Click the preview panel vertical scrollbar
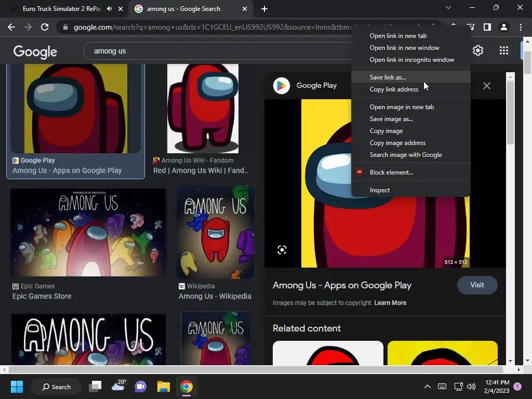The height and width of the screenshot is (399, 532). click(510, 112)
